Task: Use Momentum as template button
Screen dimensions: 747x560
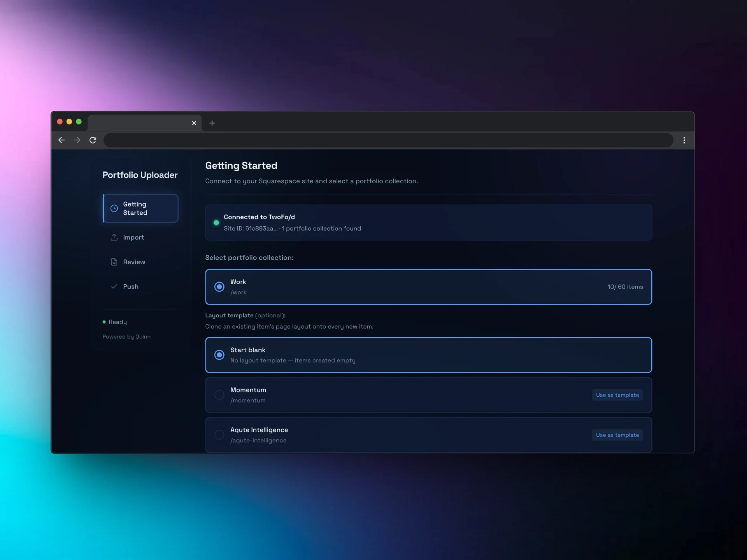Action: pyautogui.click(x=617, y=395)
